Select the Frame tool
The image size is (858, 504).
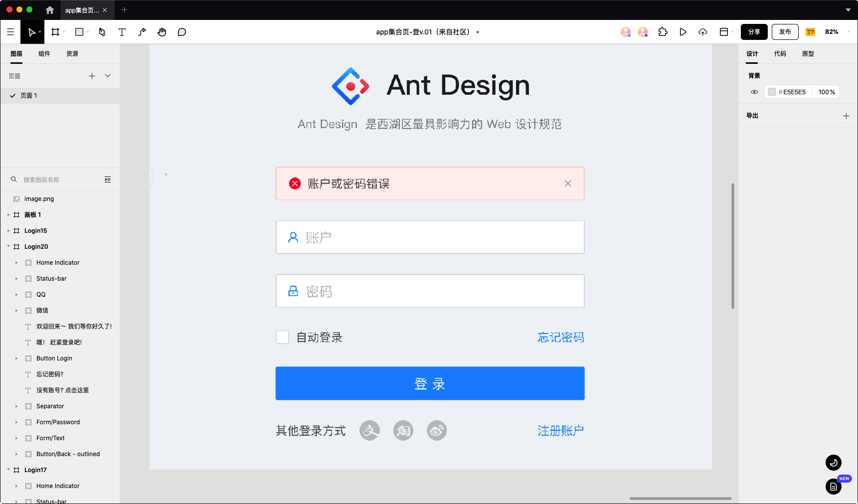[55, 32]
